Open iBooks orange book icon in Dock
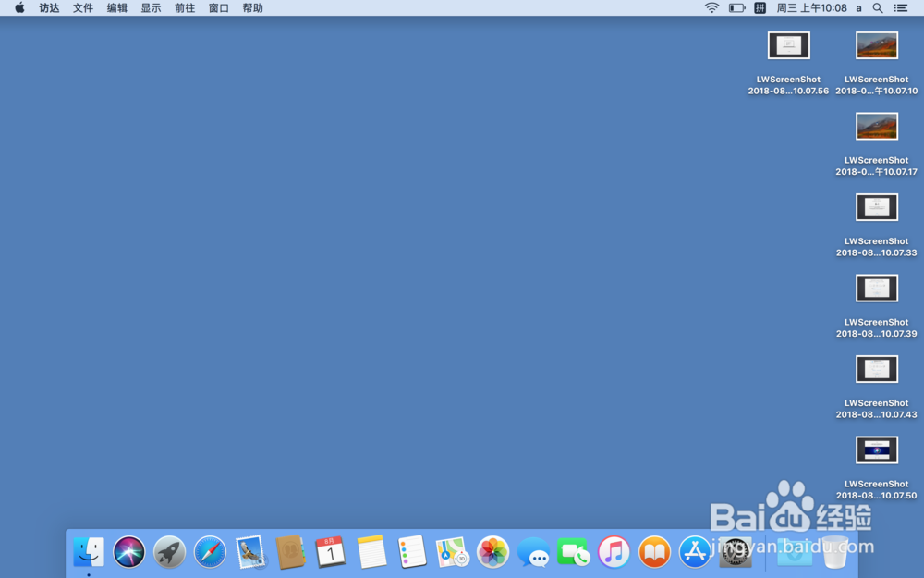This screenshot has width=924, height=578. point(654,553)
